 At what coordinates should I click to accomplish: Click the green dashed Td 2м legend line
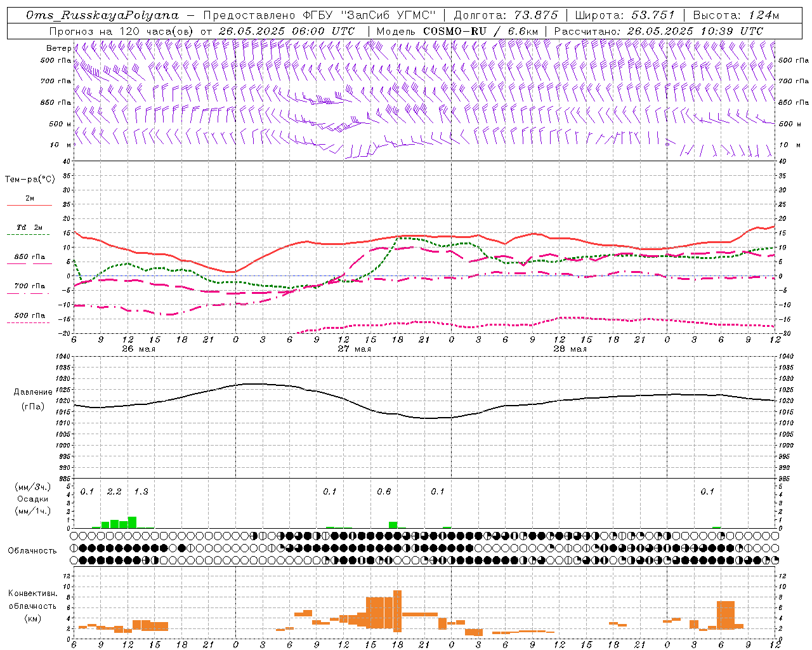coord(28,235)
